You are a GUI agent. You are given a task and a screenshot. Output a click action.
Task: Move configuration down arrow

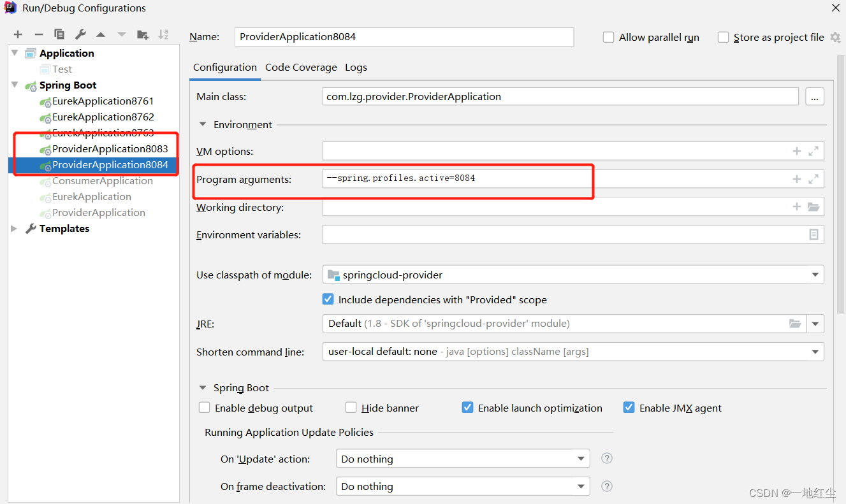[121, 34]
